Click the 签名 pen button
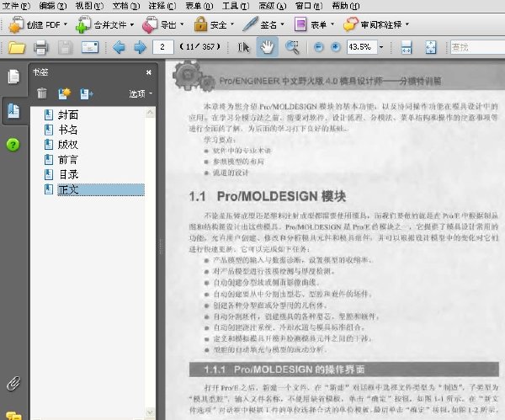 pyautogui.click(x=263, y=24)
